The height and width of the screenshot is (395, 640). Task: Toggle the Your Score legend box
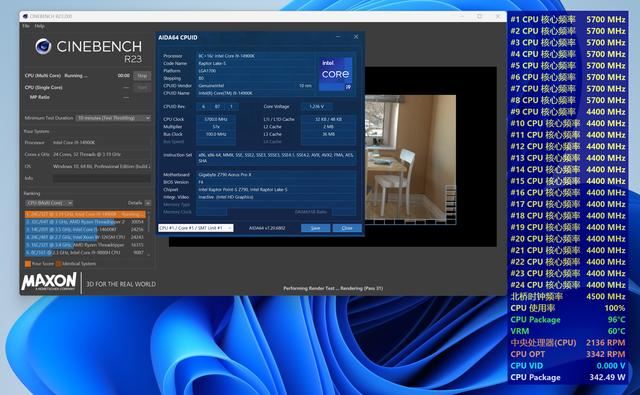click(28, 264)
